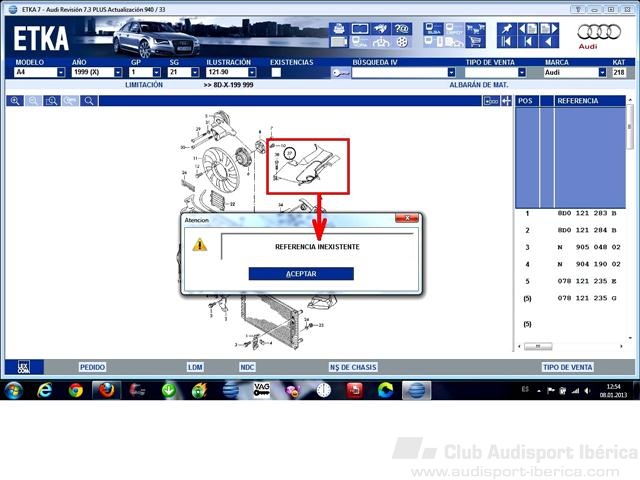Click the skip-back bar arrow icon
The width and height of the screenshot is (640, 480).
tap(528, 42)
